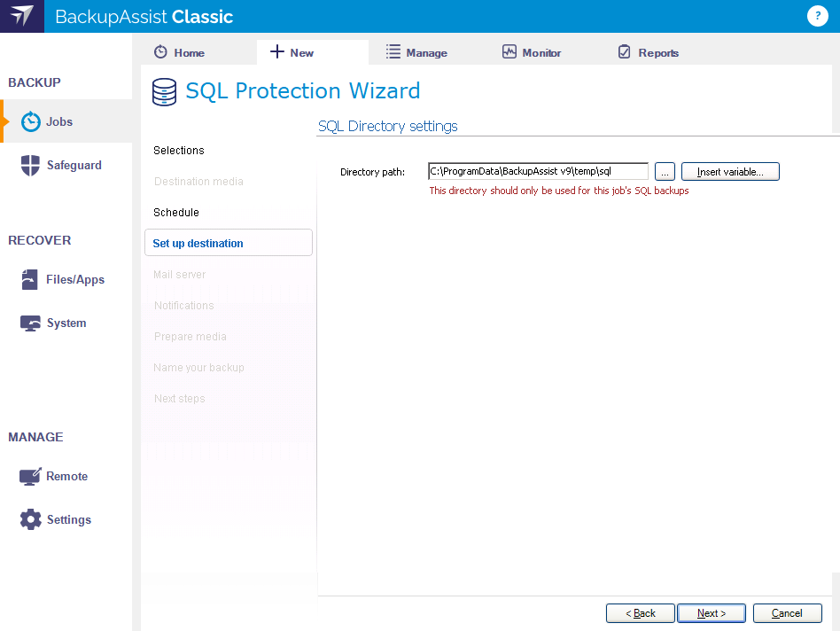This screenshot has height=631, width=840.
Task: Click the SQL Protection Wizard title
Action: [x=303, y=90]
